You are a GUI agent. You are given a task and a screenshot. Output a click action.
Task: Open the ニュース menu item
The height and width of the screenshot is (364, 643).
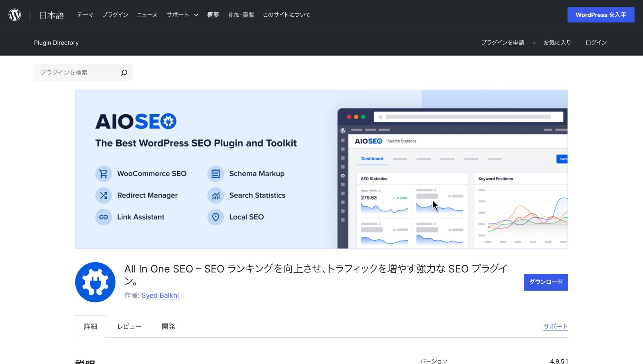(x=147, y=15)
